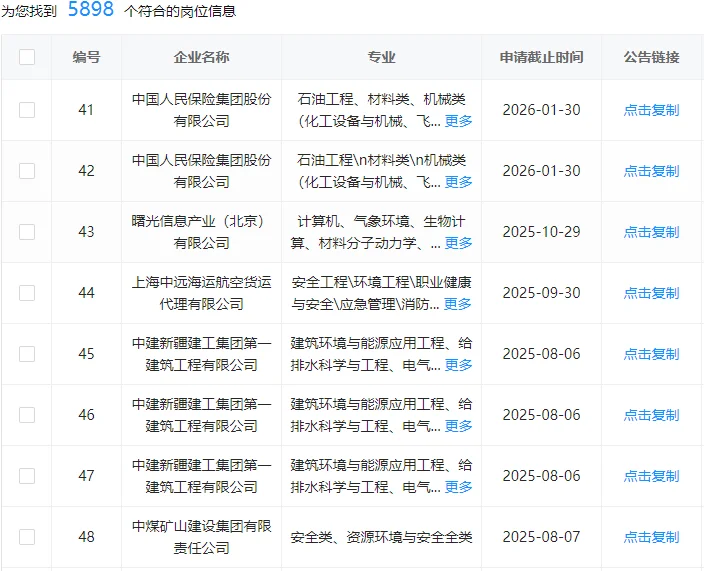Screen dimensions: 704x571
Task: Open 更多 majors for row 47
Action: click(x=458, y=487)
